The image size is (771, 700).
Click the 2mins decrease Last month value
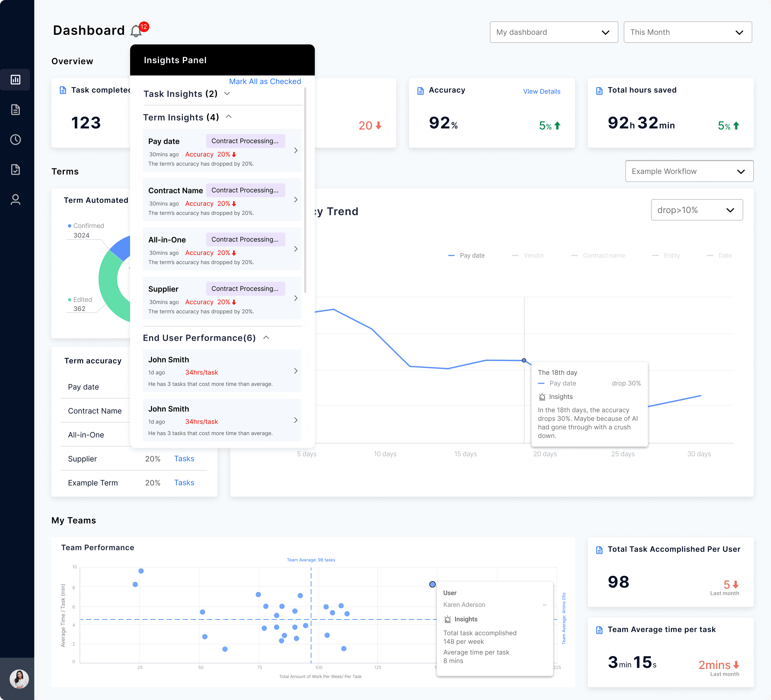[719, 665]
